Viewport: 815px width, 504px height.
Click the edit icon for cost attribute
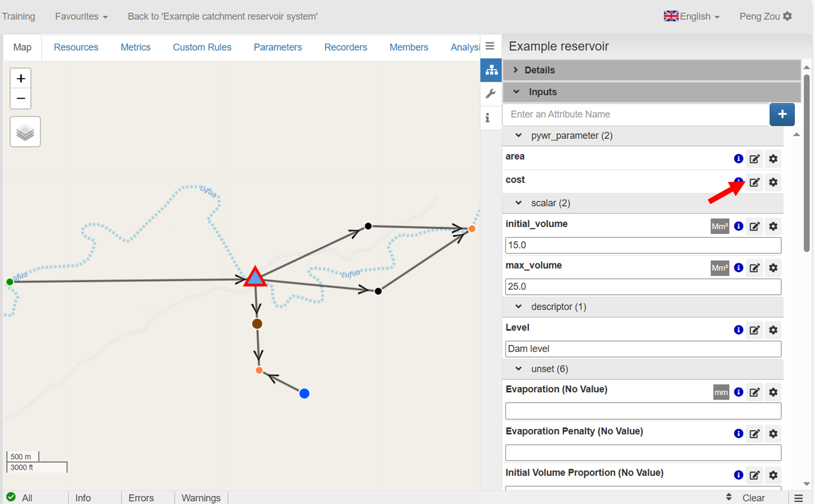[754, 182]
